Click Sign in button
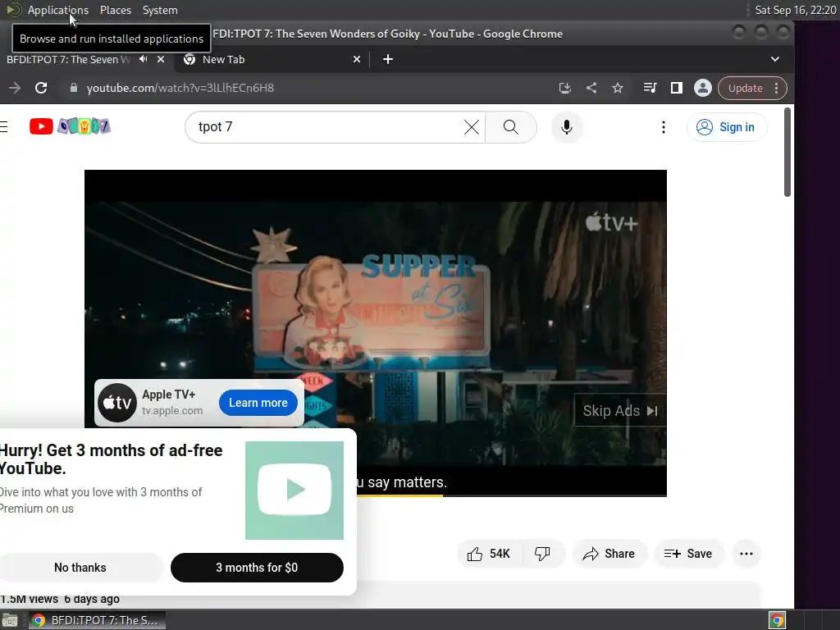 click(727, 127)
